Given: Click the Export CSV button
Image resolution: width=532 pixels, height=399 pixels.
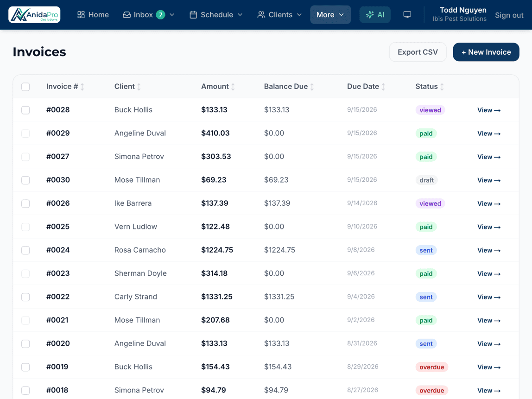Looking at the screenshot, I should tap(418, 52).
